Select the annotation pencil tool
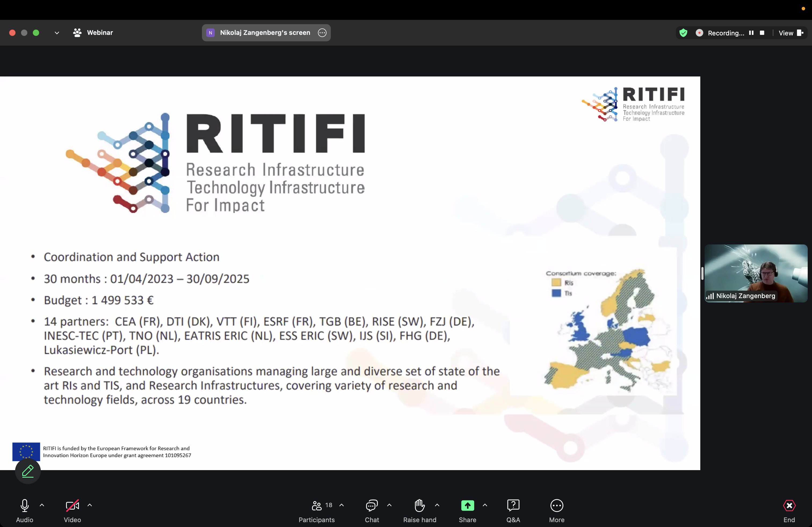812x527 pixels. [28, 471]
